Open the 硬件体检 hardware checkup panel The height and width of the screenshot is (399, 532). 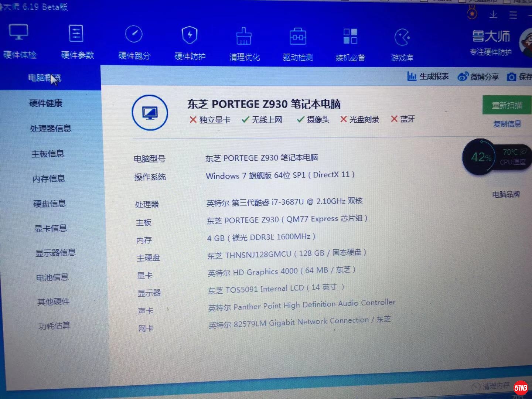pos(20,41)
